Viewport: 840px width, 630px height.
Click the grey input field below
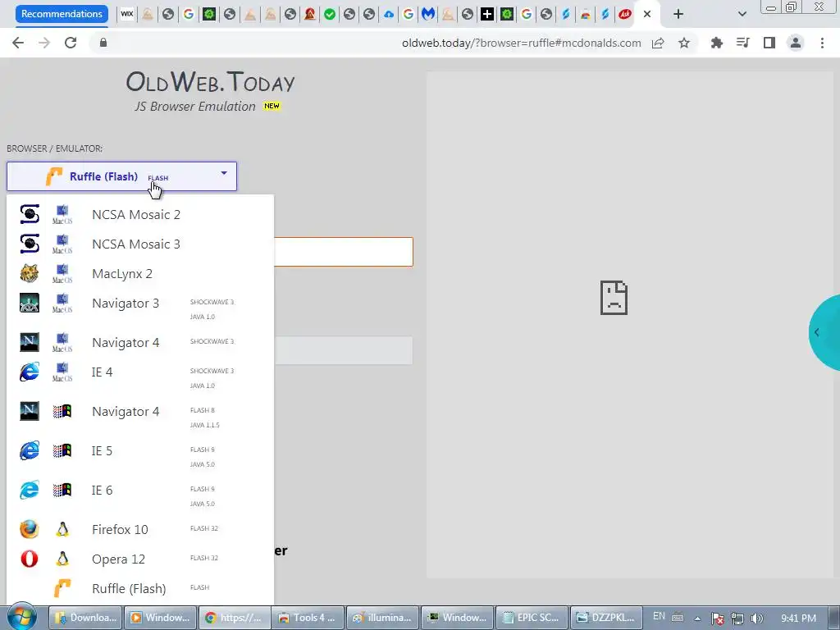[344, 350]
